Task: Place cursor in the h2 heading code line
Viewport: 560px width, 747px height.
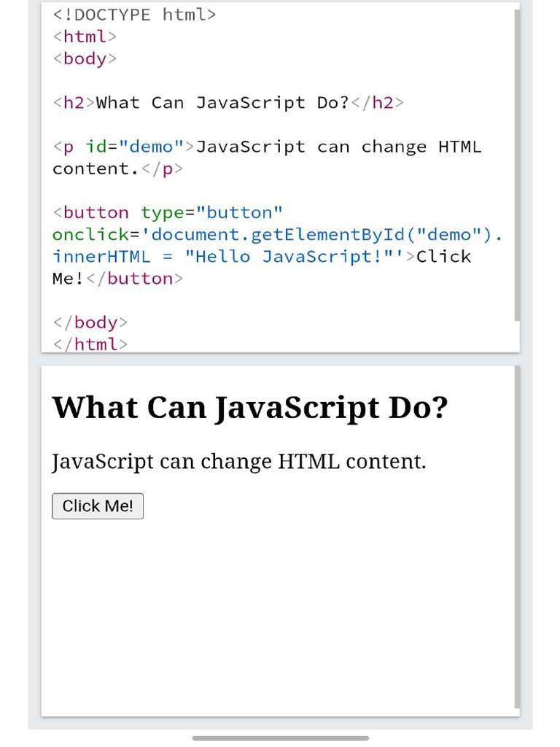Action: [x=228, y=102]
